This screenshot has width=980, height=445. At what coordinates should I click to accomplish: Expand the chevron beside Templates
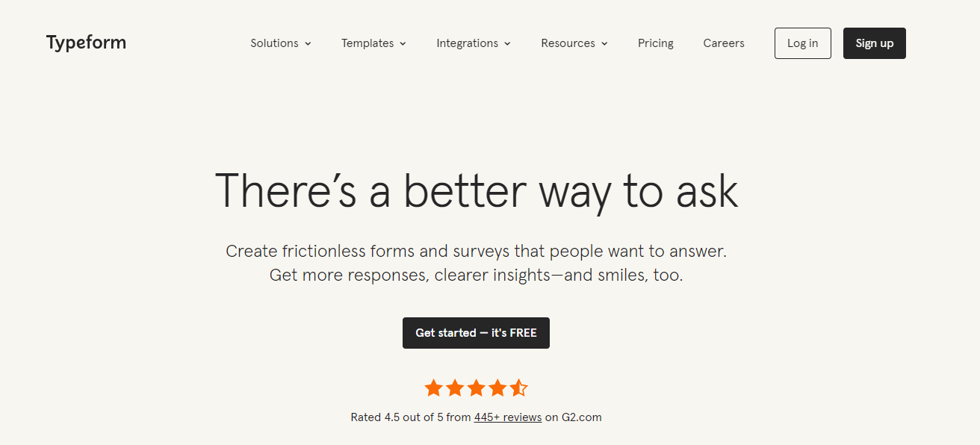coord(403,44)
